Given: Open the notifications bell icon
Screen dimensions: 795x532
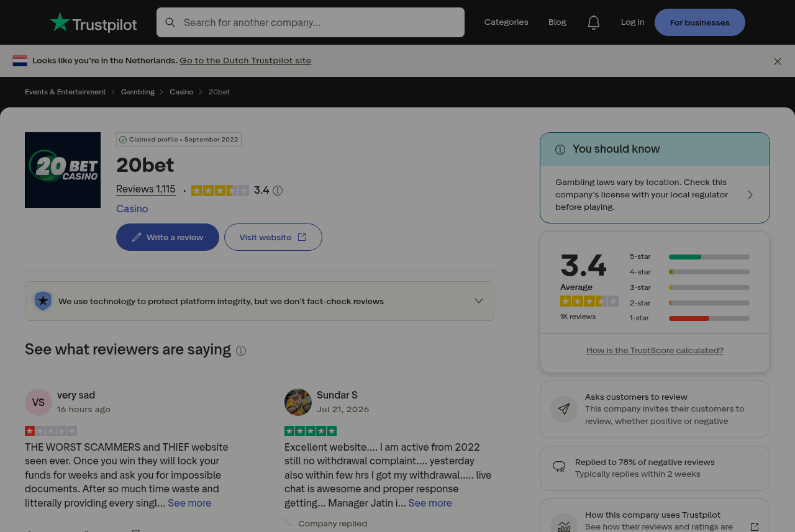Looking at the screenshot, I should pyautogui.click(x=594, y=22).
